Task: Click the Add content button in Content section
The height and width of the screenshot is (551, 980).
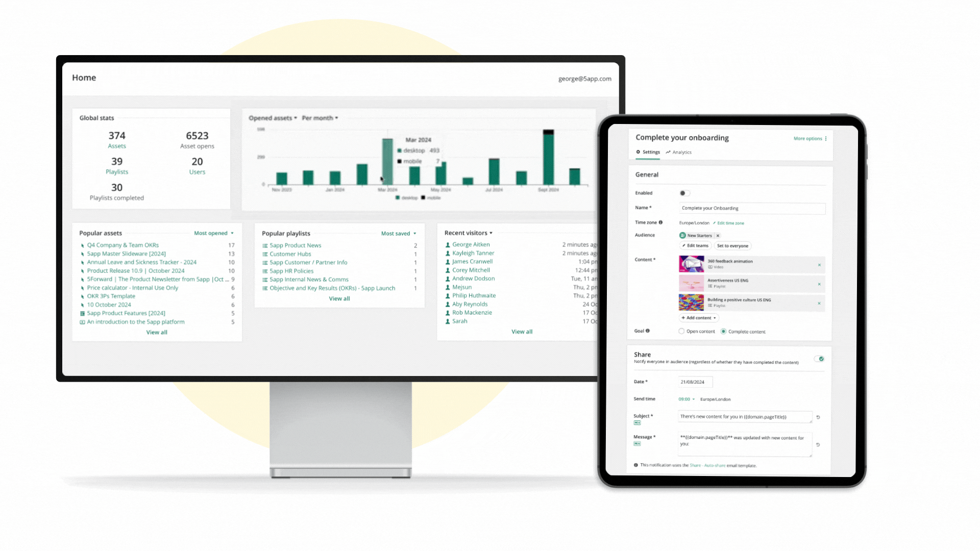Action: 697,317
